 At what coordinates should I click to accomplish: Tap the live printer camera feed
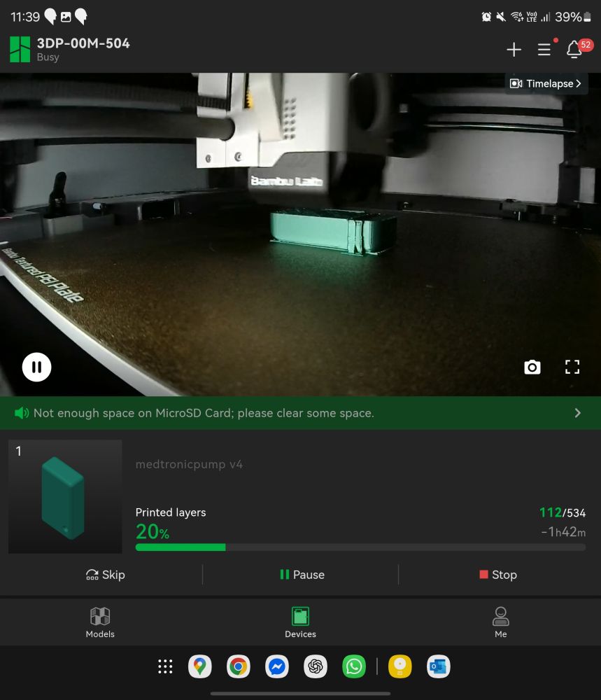click(300, 234)
